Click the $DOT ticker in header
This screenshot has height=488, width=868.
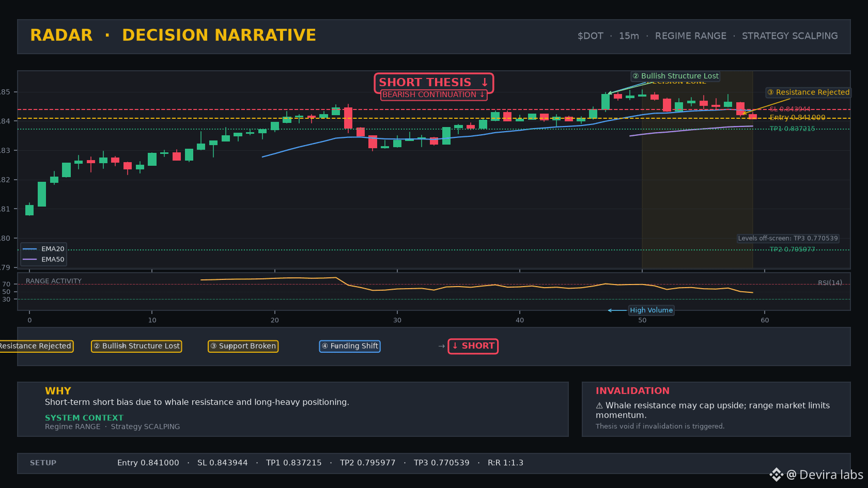pyautogui.click(x=591, y=36)
